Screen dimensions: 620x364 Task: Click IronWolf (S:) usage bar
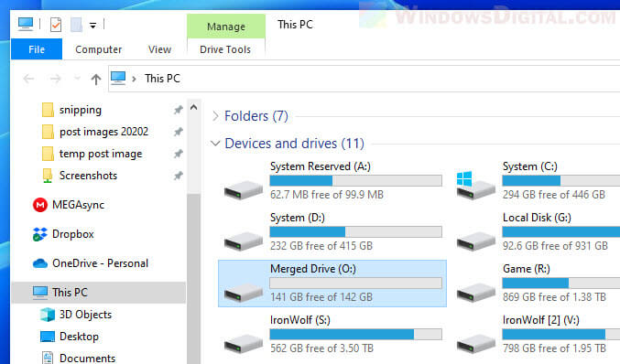tap(356, 335)
